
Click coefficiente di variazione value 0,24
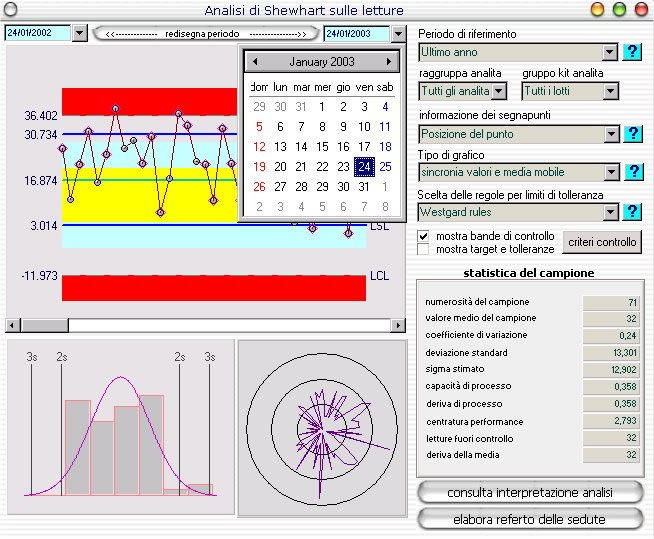(611, 335)
